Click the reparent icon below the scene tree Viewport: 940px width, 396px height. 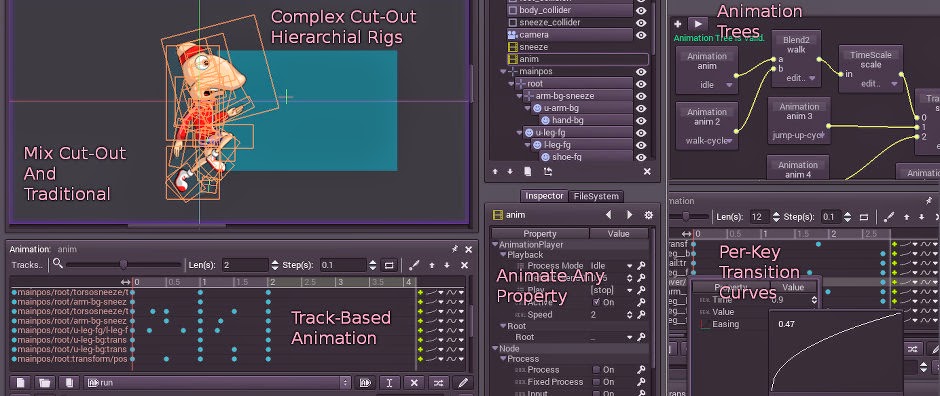[547, 171]
